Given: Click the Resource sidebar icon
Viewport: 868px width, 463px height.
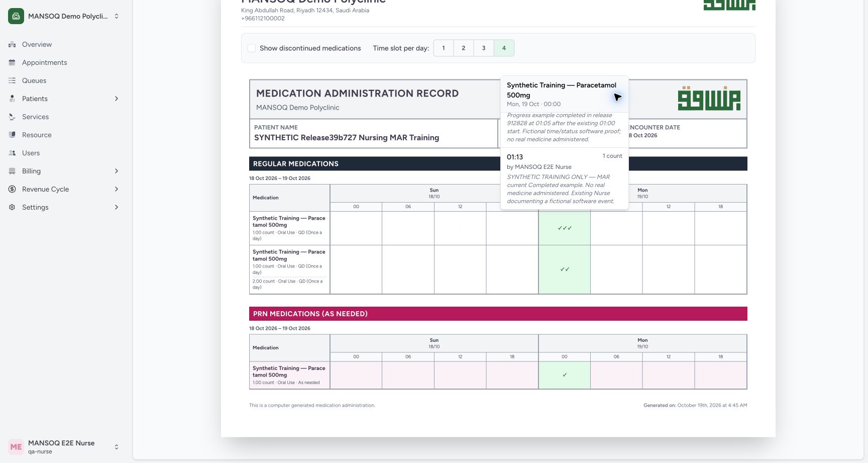Looking at the screenshot, I should click(x=12, y=135).
